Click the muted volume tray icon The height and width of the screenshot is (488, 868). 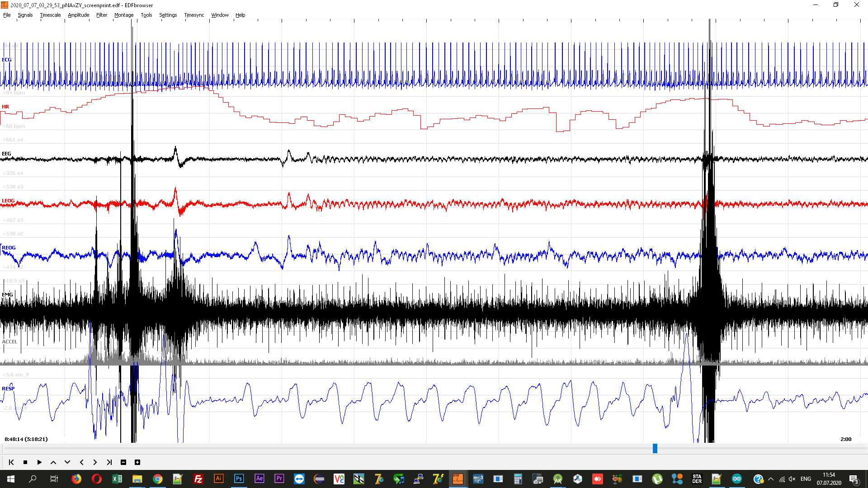click(x=792, y=479)
